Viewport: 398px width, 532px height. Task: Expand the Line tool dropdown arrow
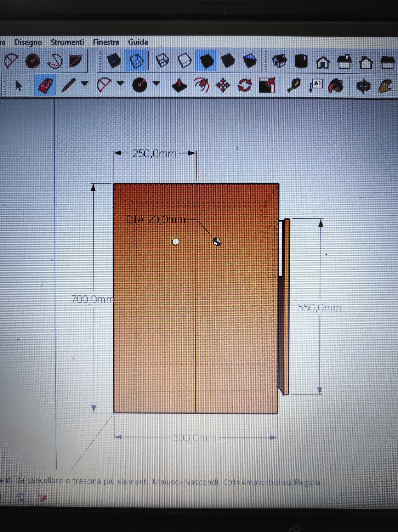pyautogui.click(x=84, y=84)
